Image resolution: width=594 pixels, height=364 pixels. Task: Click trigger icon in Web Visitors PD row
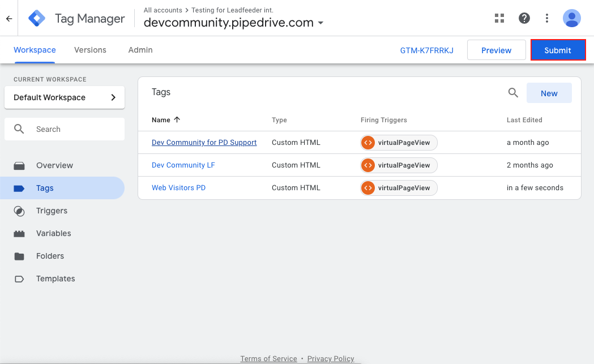pos(368,188)
